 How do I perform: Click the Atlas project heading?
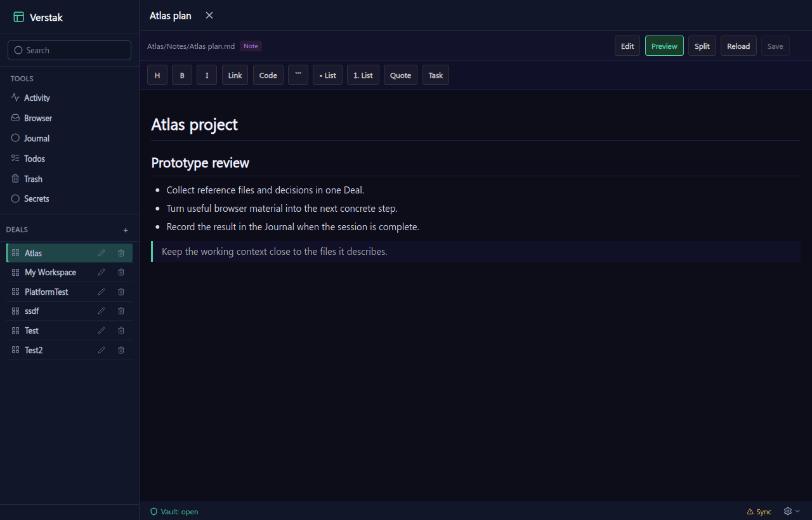[x=194, y=124]
